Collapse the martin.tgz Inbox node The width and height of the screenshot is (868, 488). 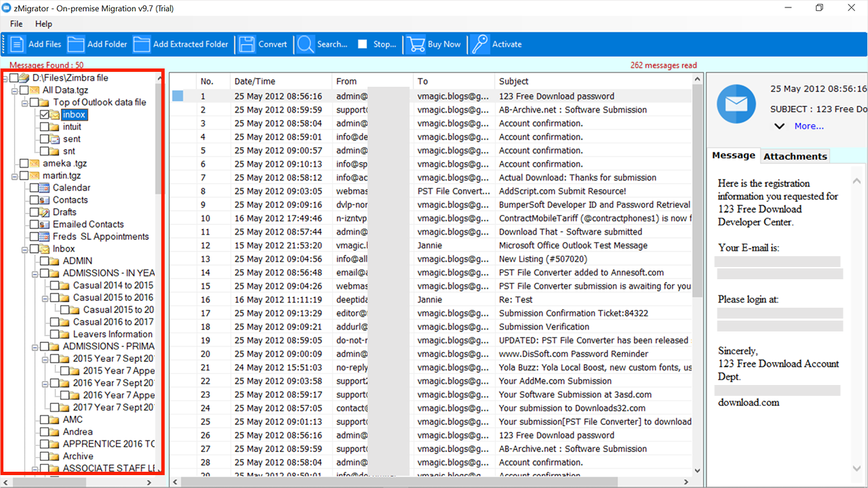[25, 249]
